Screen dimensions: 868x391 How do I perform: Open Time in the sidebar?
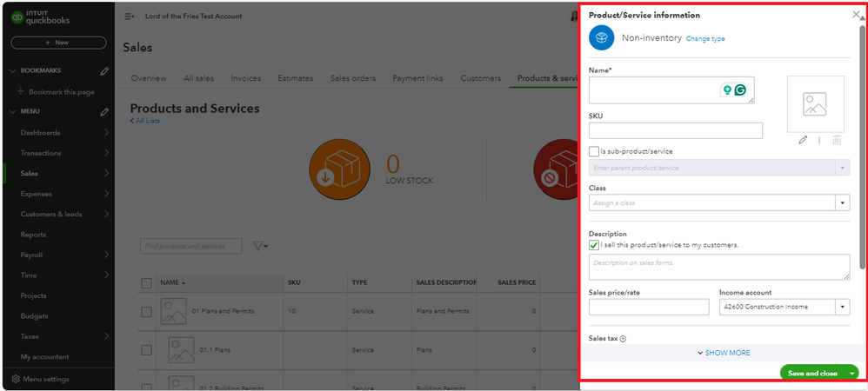tap(29, 275)
